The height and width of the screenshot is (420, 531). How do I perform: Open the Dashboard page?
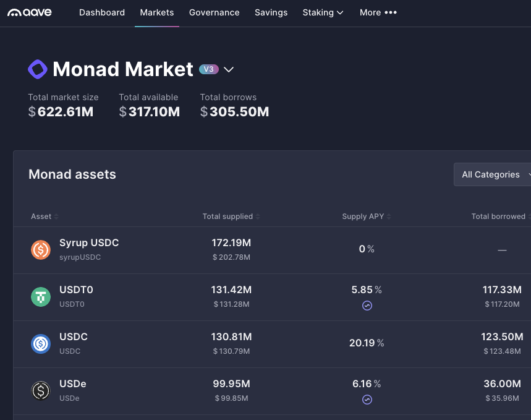tap(102, 12)
